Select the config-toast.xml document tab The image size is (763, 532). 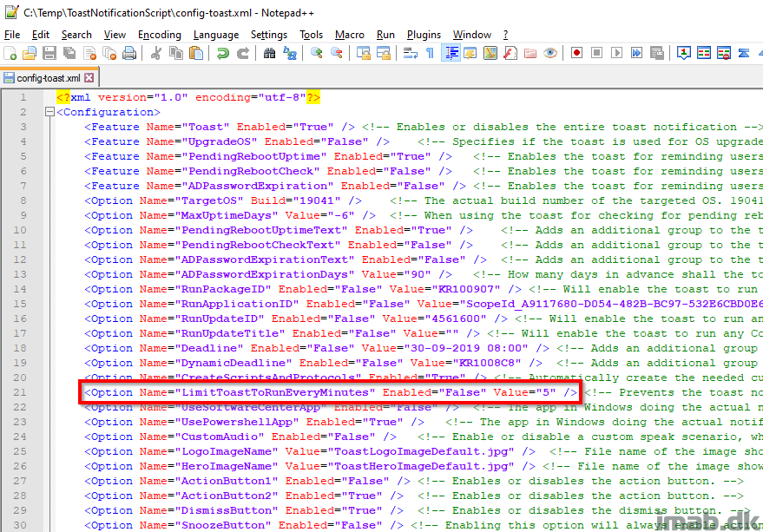pos(49,78)
